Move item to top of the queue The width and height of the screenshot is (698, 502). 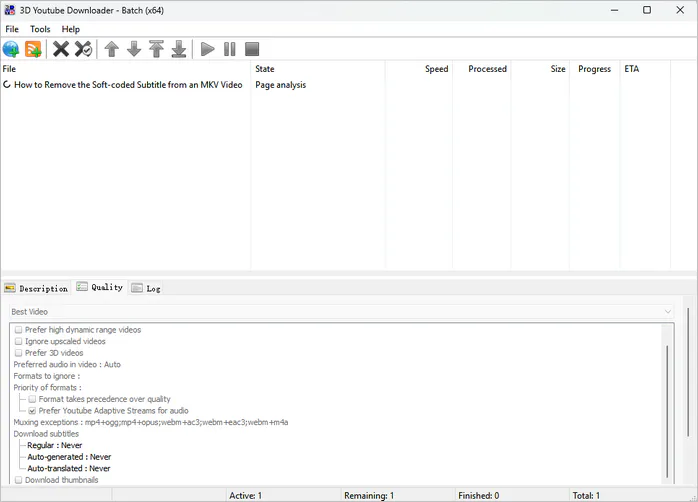tap(156, 49)
